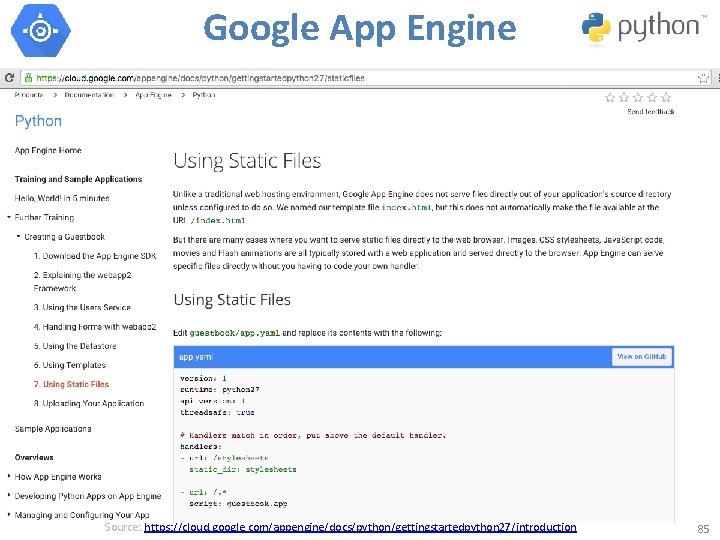This screenshot has height=540, width=720.
Task: Collapse Creating a Guestbook section arrow
Action: (x=18, y=236)
